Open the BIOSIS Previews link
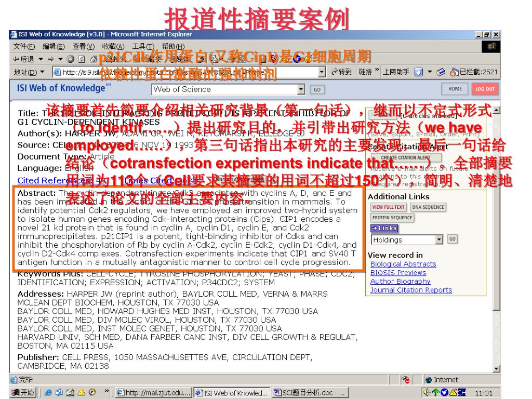Viewport: 532px width, 399px height. [x=398, y=273]
